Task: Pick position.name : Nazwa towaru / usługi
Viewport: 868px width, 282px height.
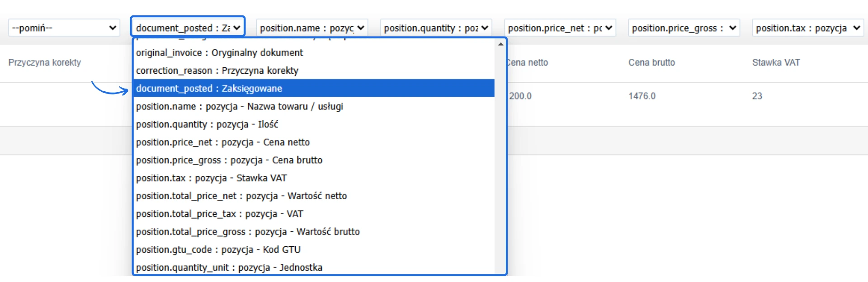Action: pyautogui.click(x=240, y=107)
